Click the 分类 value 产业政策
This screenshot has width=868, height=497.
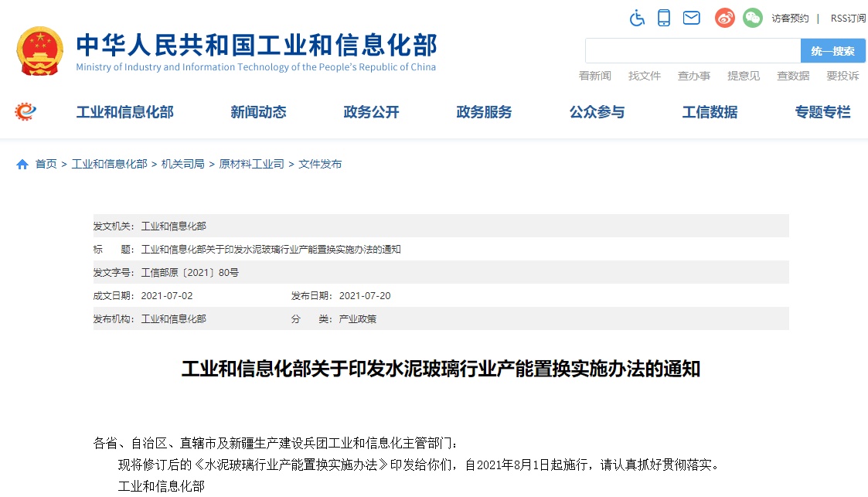[358, 319]
